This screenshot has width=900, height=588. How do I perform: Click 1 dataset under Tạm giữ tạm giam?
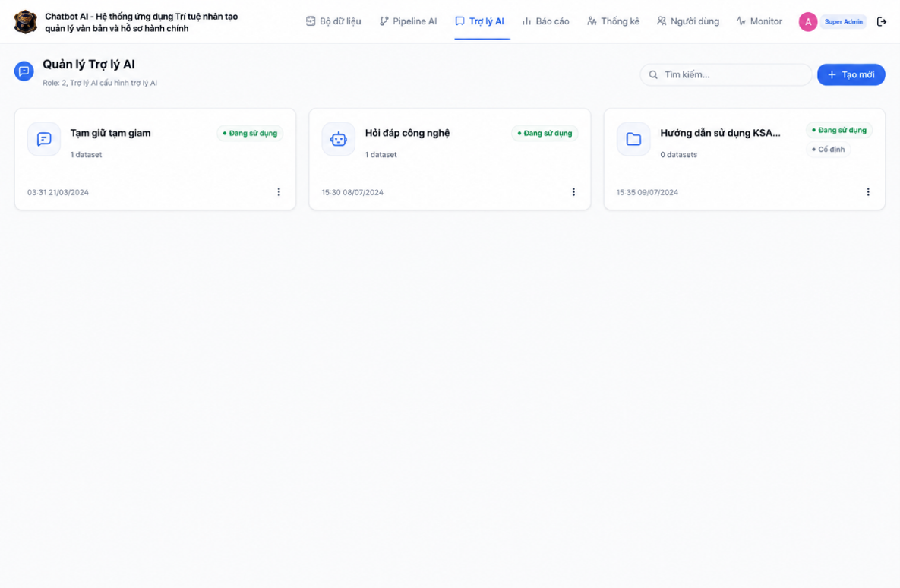[86, 155]
